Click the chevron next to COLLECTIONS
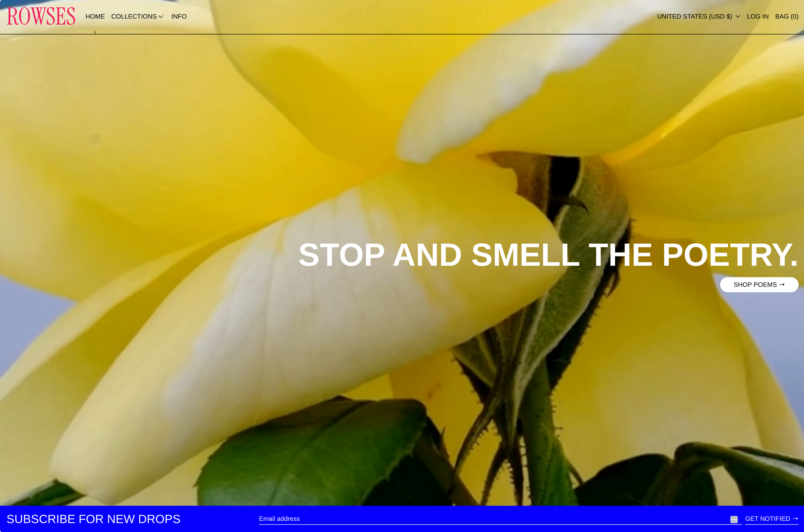This screenshot has height=532, width=804. [x=161, y=17]
